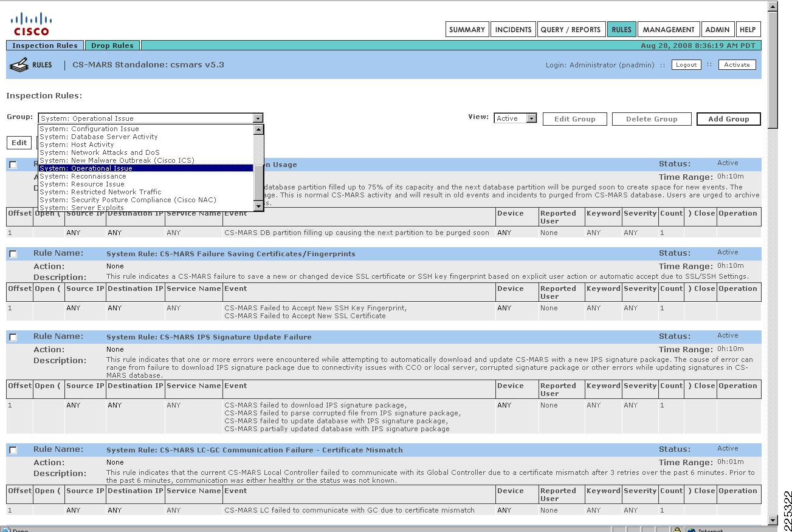The width and height of the screenshot is (792, 532).
Task: Click the Cisco logo
Action: (32, 24)
